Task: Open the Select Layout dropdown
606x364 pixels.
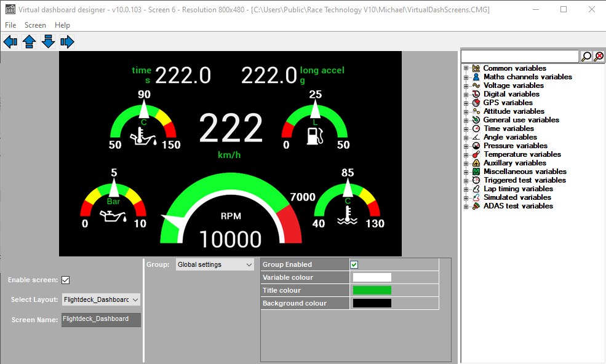Action: pos(102,299)
